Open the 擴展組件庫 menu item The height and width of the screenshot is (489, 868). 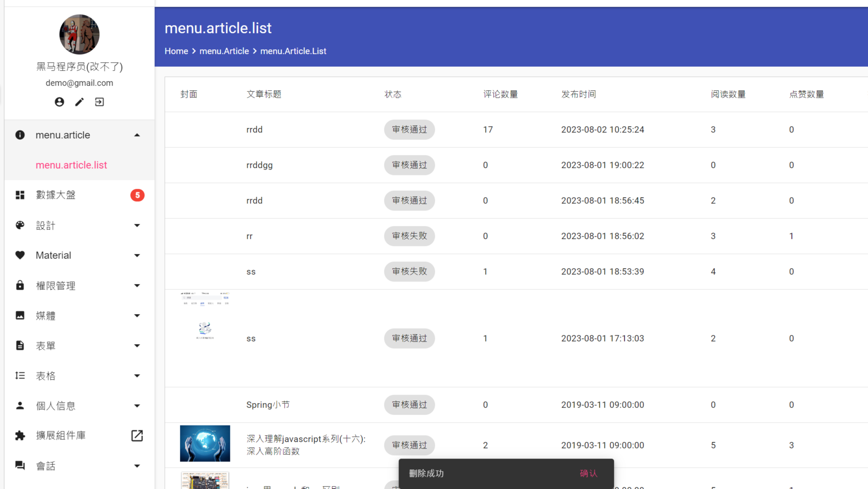(x=79, y=436)
